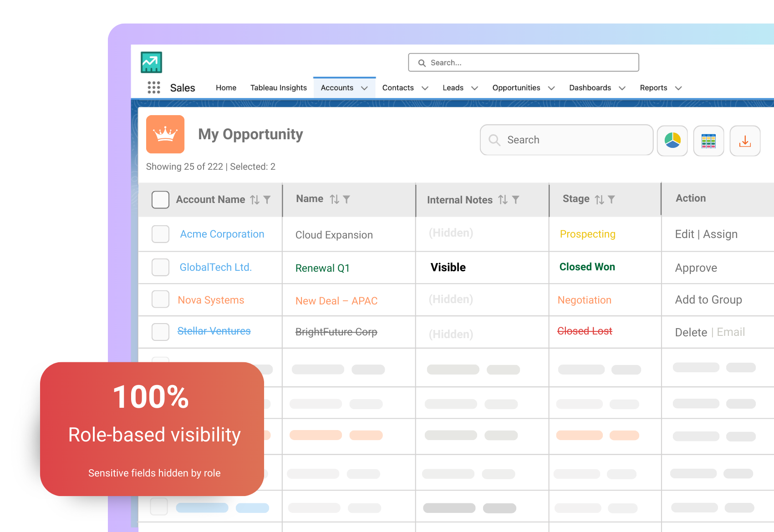This screenshot has height=532, width=774.
Task: Sort the Internal Notes column
Action: 503,200
